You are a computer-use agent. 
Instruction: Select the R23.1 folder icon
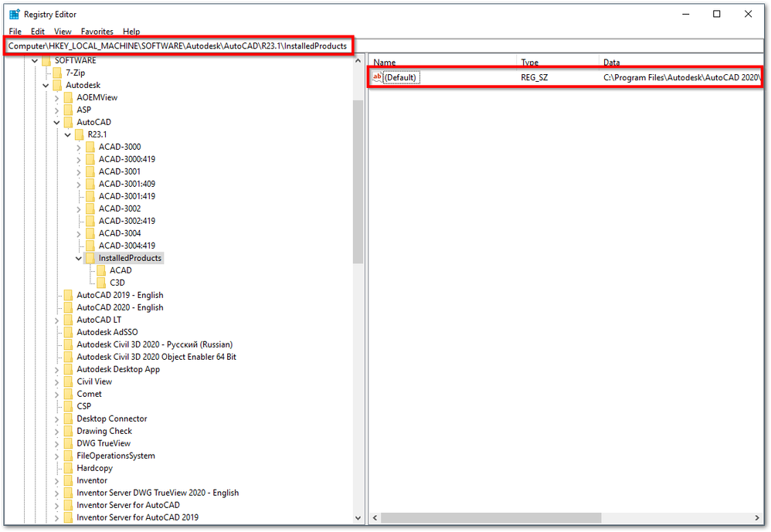pos(79,134)
